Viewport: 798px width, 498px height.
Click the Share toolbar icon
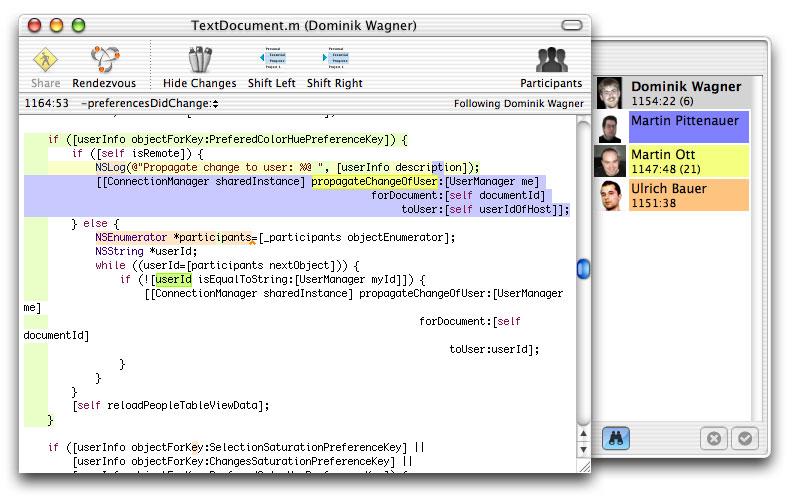coord(45,60)
